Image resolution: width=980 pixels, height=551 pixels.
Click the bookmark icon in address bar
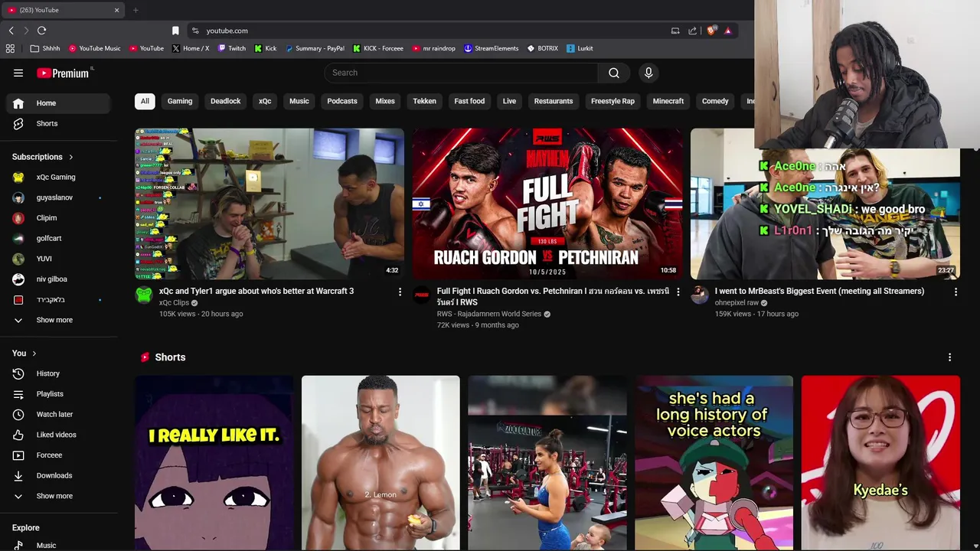175,31
